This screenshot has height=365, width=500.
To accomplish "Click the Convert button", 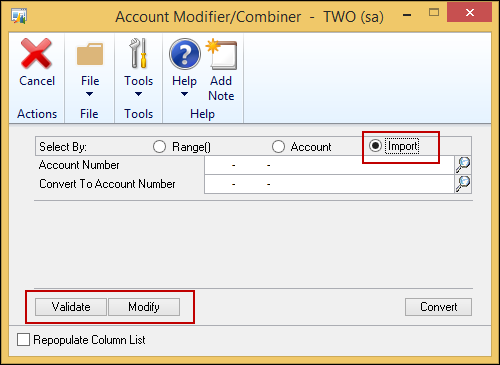I will point(438,307).
